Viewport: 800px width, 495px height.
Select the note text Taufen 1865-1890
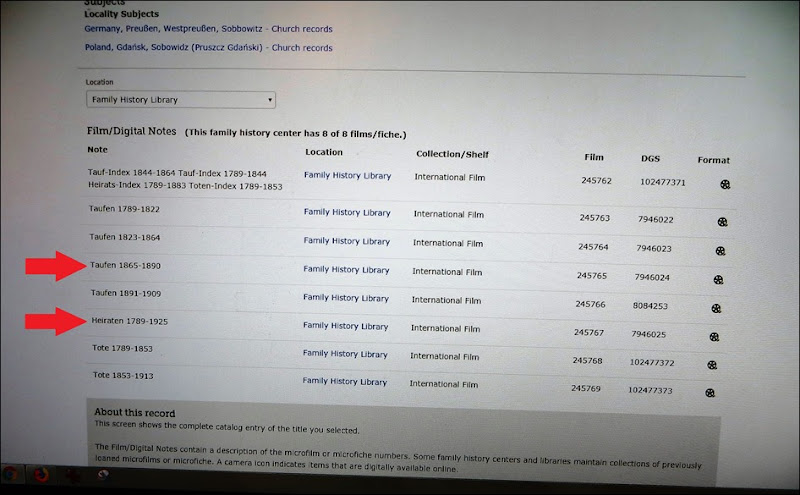click(x=125, y=265)
